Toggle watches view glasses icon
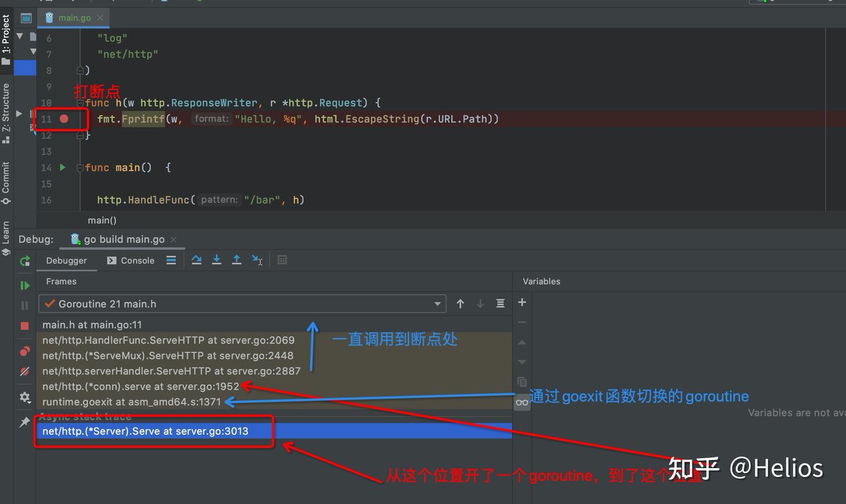This screenshot has height=504, width=846. click(522, 402)
